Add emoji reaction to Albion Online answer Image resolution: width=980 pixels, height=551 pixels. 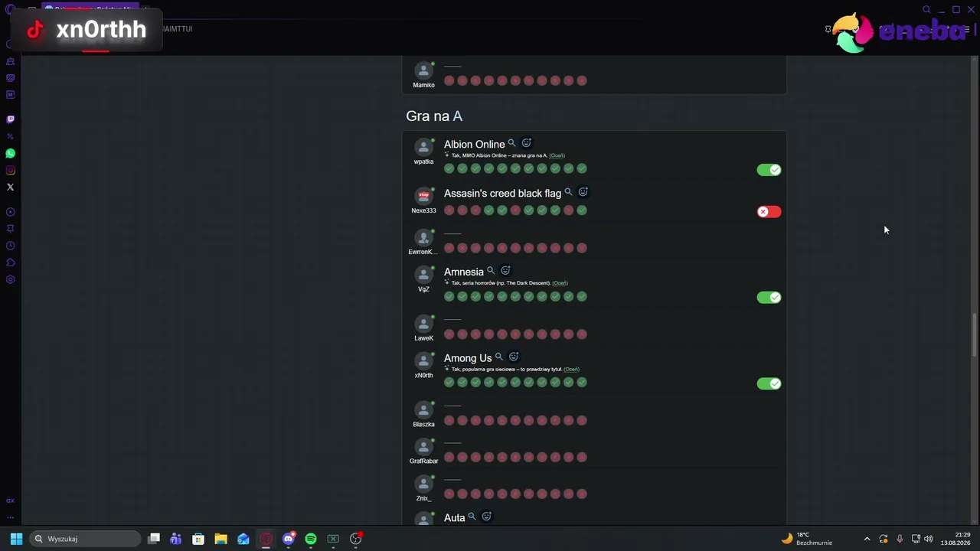[527, 143]
